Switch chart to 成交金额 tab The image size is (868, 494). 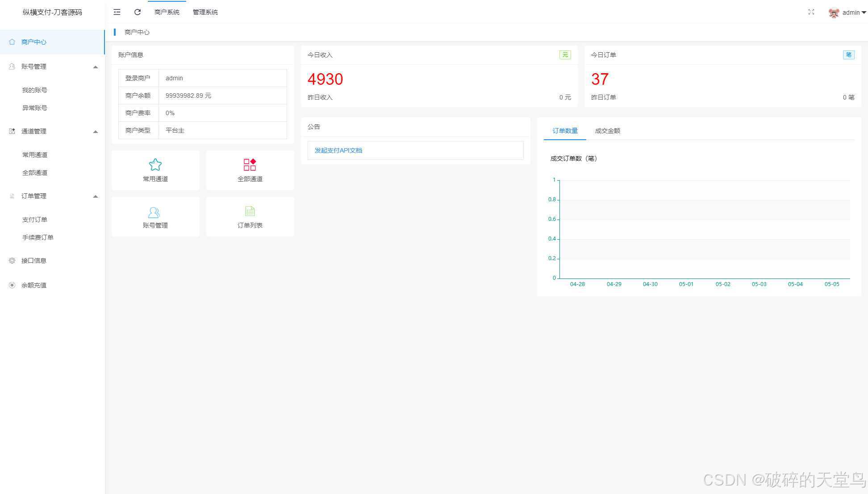click(607, 131)
